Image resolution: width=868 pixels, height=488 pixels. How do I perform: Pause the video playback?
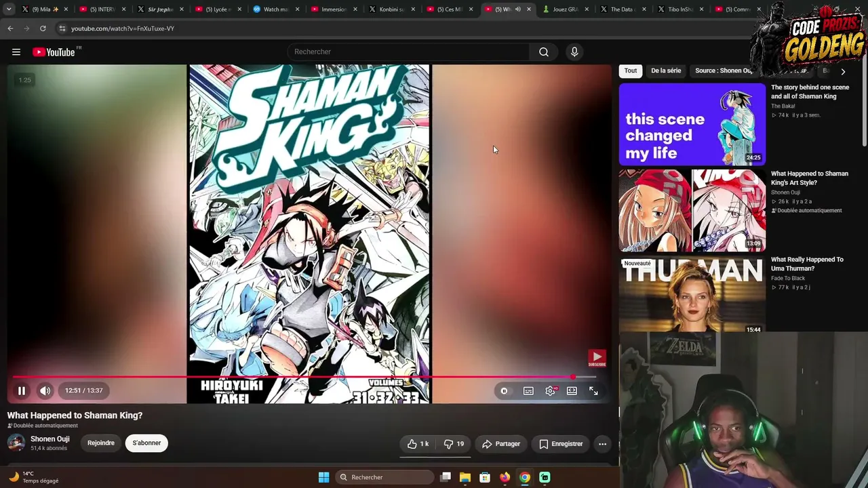click(x=22, y=390)
